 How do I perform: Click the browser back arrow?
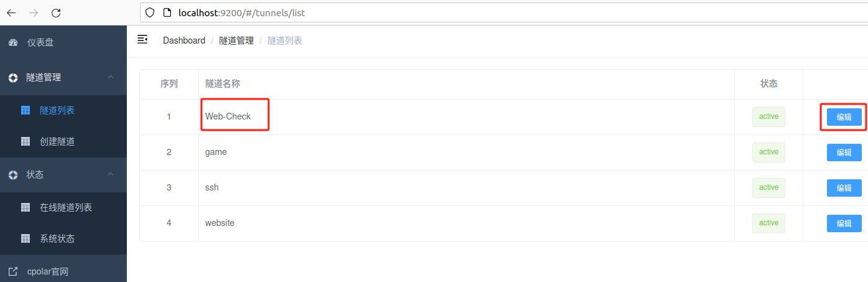tap(11, 12)
